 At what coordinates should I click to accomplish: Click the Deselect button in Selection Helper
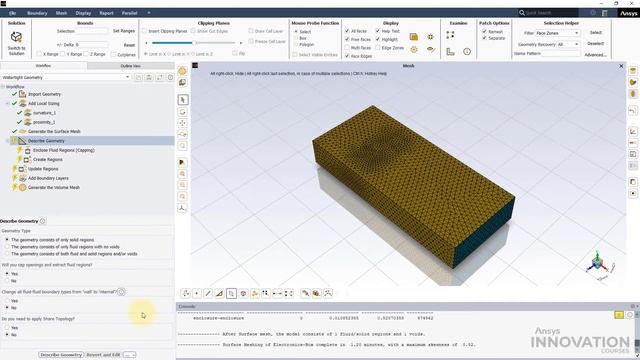point(596,43)
